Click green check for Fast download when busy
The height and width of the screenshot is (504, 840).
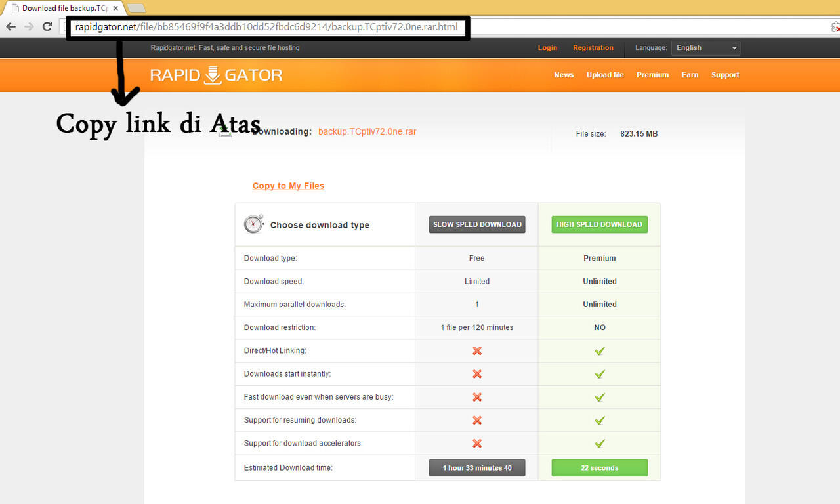pos(599,397)
